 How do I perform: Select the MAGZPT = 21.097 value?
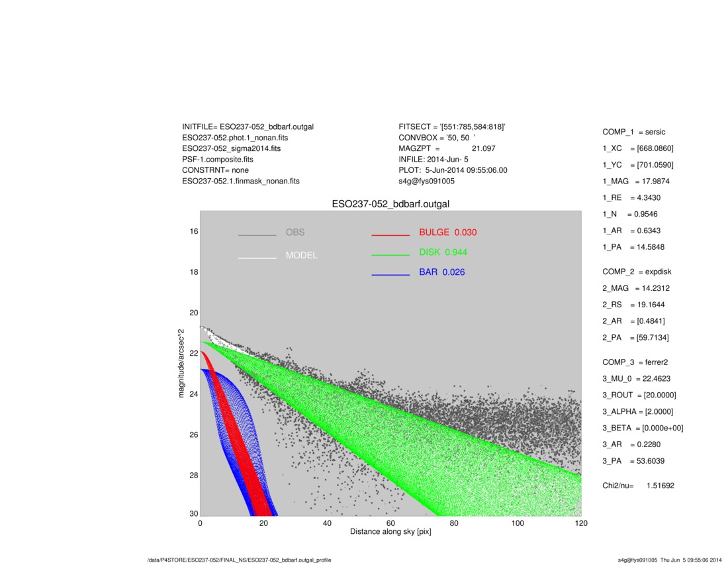pos(447,148)
